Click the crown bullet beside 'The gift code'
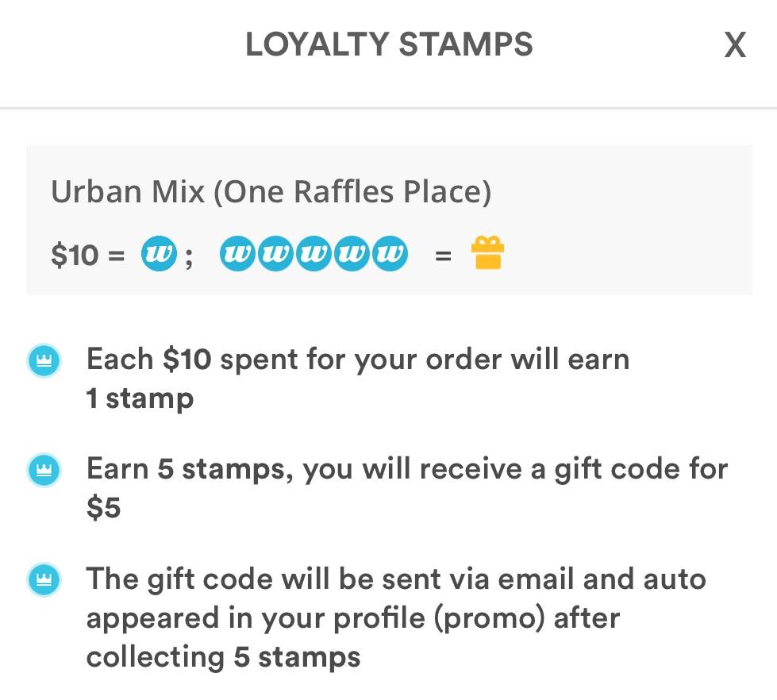The image size is (777, 700). click(44, 580)
